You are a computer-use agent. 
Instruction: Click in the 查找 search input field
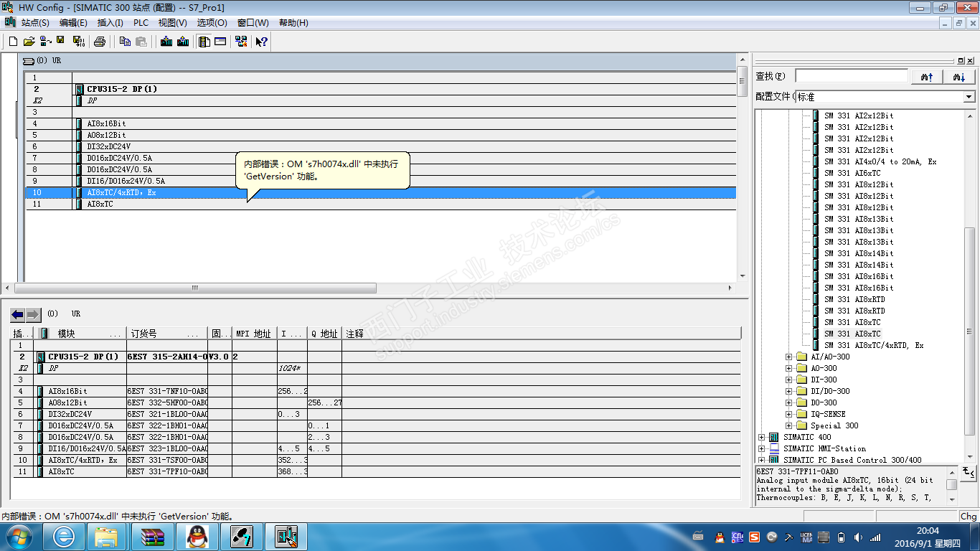click(x=852, y=76)
